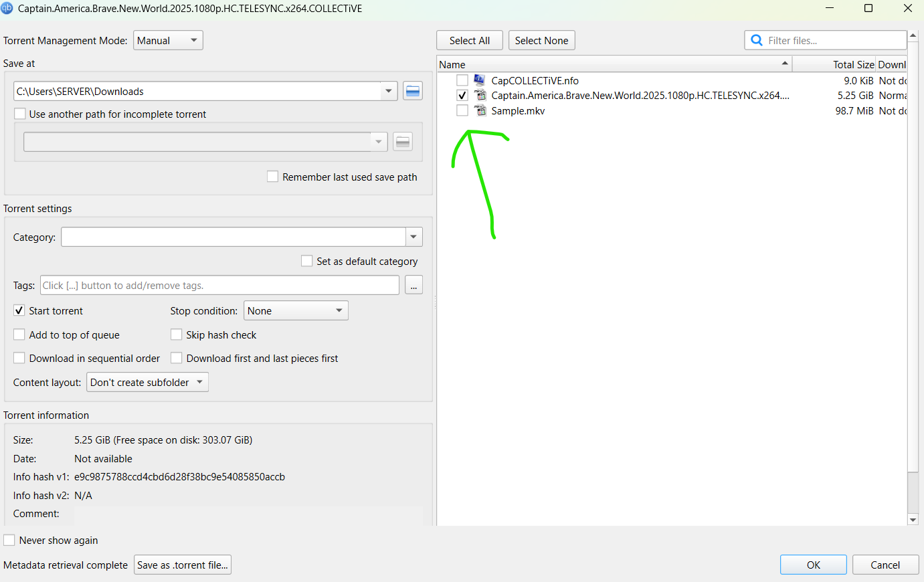Enable Remember last used save path
924x582 pixels.
(x=273, y=177)
